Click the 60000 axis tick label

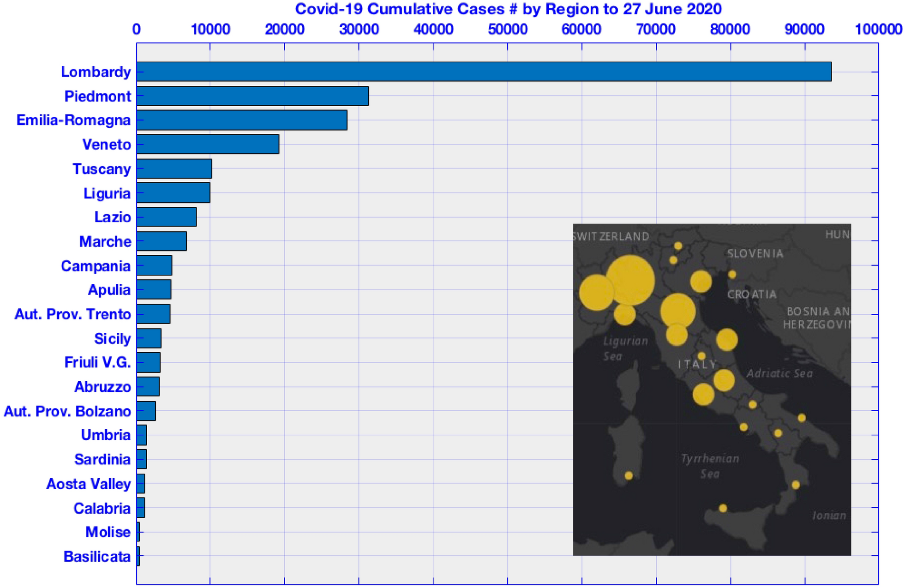point(581,30)
